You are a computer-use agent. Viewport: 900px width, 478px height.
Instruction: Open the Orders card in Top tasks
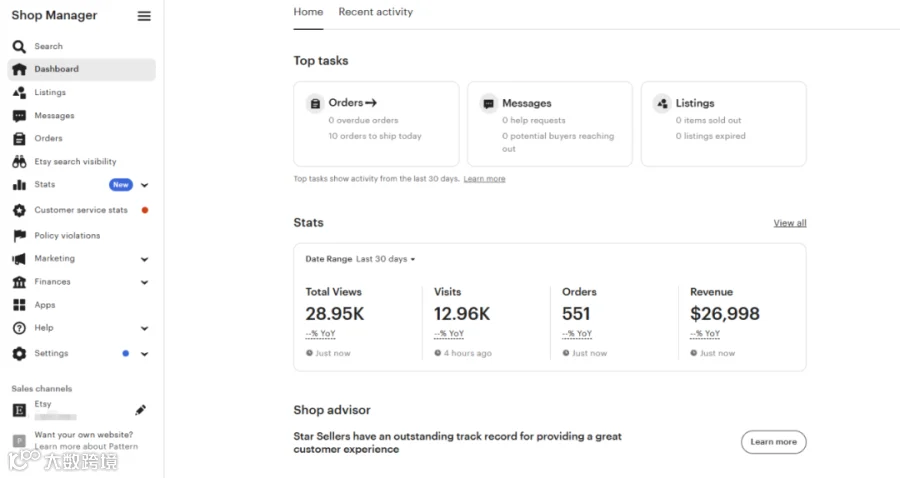376,124
